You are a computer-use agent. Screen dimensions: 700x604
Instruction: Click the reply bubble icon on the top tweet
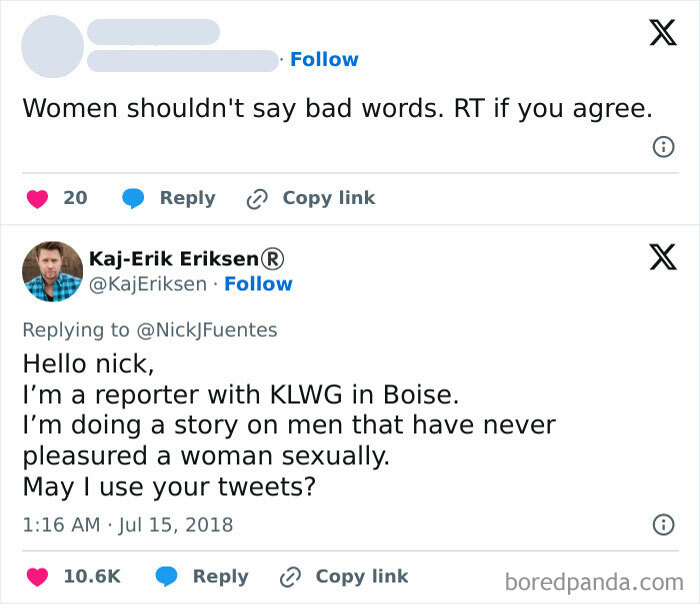tap(133, 198)
